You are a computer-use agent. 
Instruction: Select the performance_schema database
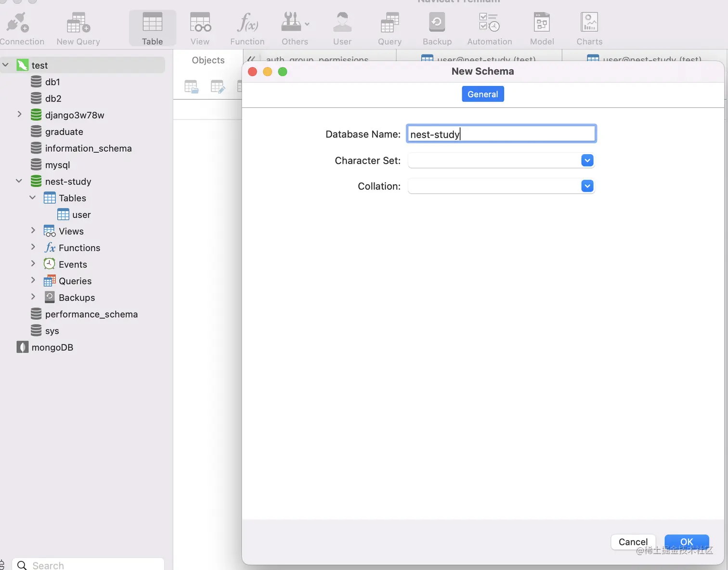91,314
